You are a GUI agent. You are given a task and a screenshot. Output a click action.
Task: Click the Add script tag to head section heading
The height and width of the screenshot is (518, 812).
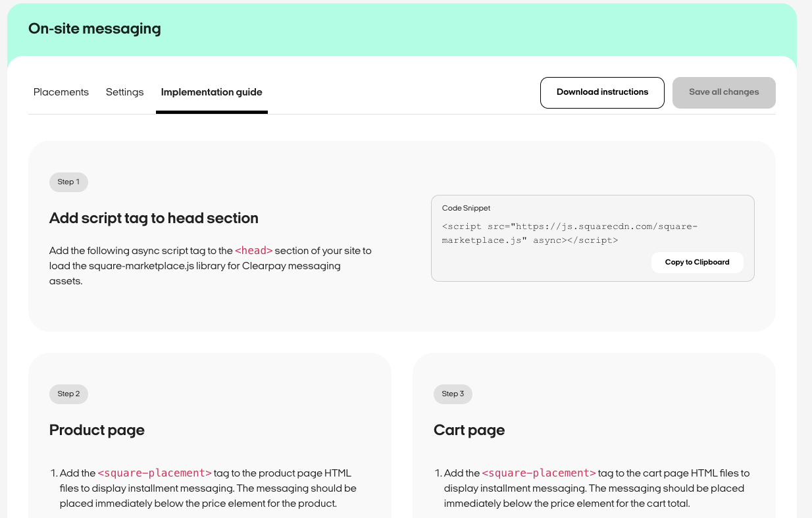tap(153, 218)
